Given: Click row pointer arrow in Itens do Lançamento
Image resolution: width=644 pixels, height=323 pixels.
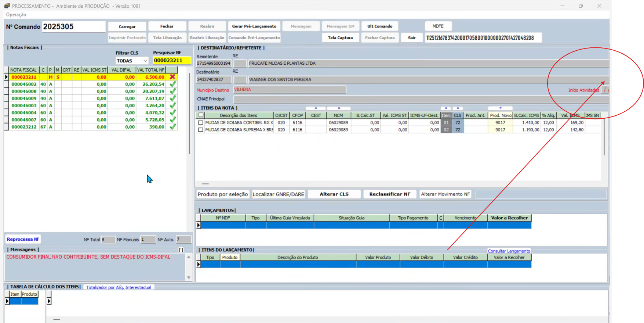Looking at the screenshot, I should 199,265.
